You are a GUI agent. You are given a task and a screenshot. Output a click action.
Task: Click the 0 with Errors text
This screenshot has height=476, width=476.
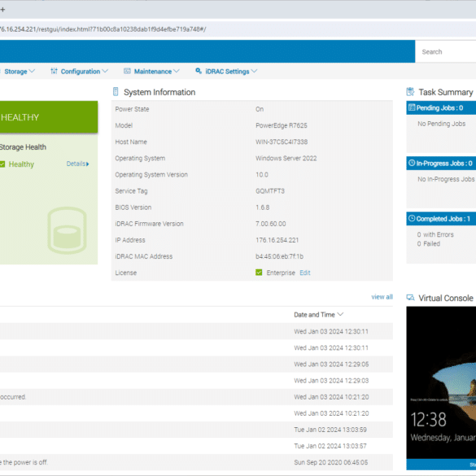click(435, 234)
